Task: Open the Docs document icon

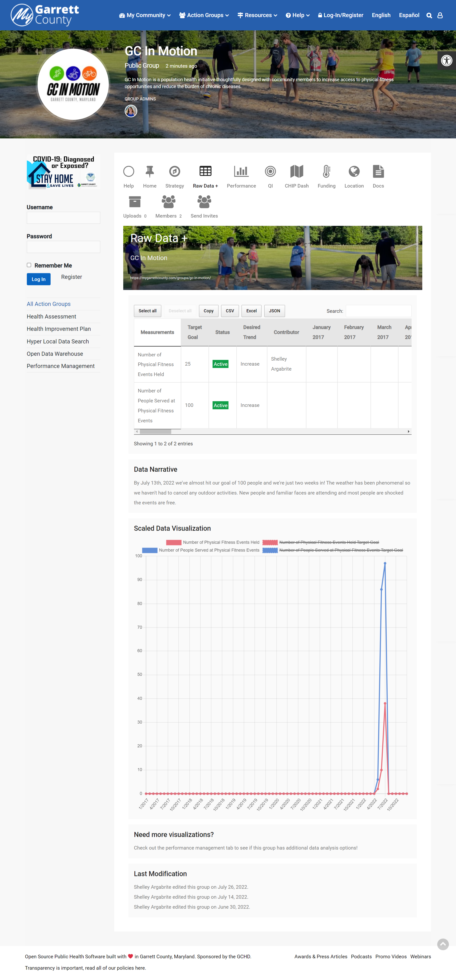Action: coord(378,172)
